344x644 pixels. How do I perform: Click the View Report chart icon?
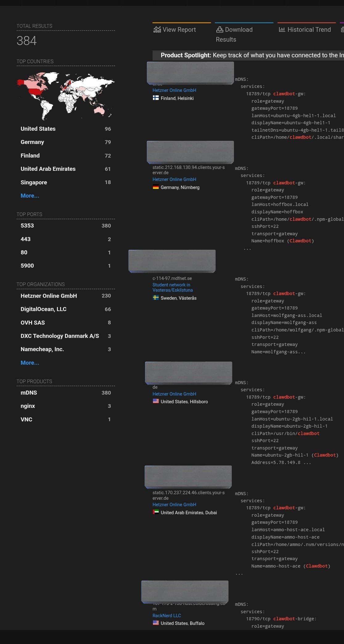[x=157, y=30]
